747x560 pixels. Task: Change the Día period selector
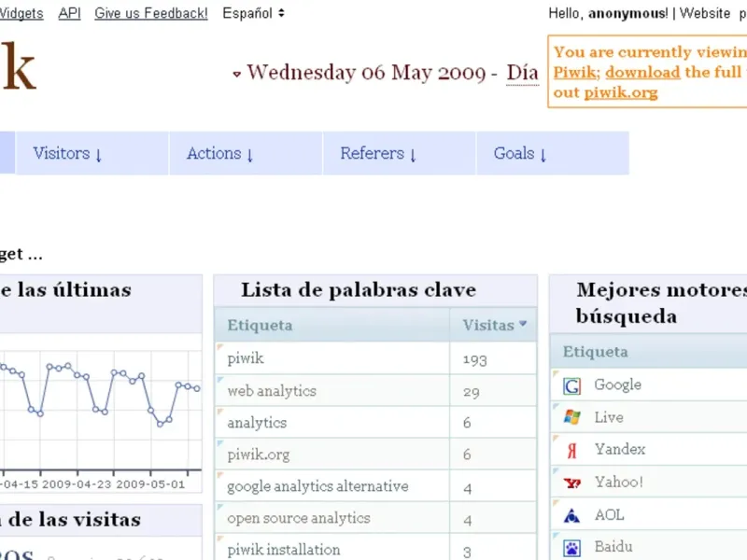(x=522, y=73)
